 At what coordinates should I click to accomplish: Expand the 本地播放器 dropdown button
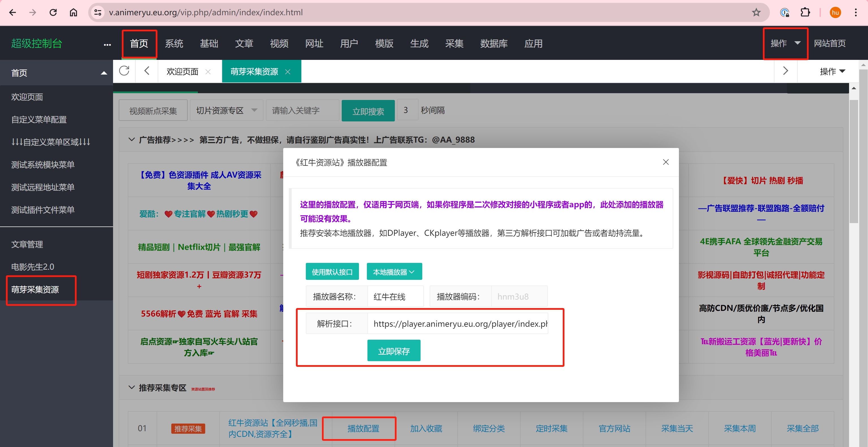[x=394, y=272]
